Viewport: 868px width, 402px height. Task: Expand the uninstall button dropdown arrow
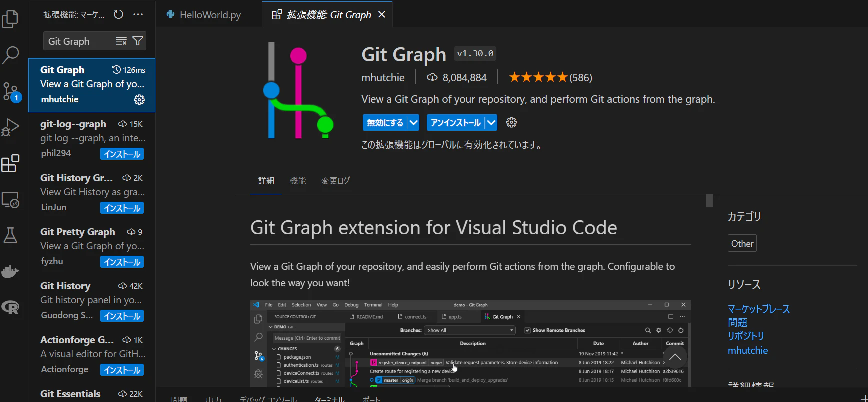pos(491,122)
